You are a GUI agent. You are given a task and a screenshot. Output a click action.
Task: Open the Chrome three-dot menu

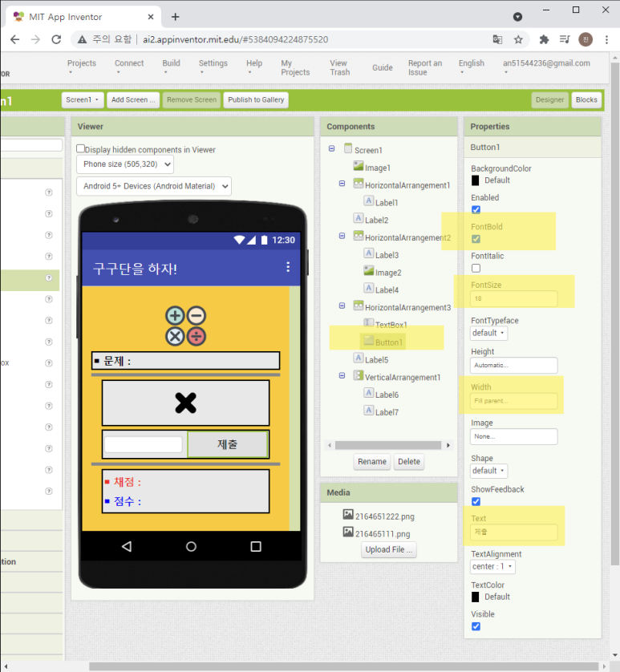click(x=606, y=40)
